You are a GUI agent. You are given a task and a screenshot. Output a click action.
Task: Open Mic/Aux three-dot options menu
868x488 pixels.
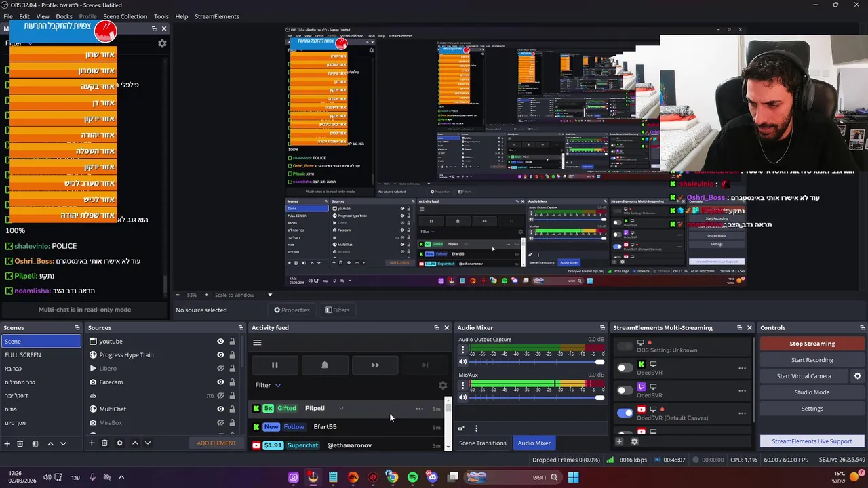pyautogui.click(x=463, y=386)
